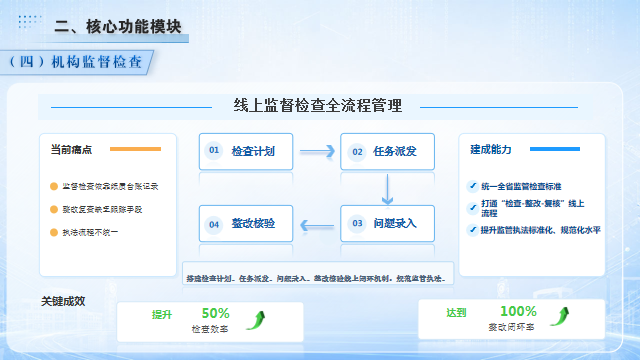Click the text 打通“检查-整改-复核”线上流程
This screenshot has width=640, height=360.
(533, 208)
